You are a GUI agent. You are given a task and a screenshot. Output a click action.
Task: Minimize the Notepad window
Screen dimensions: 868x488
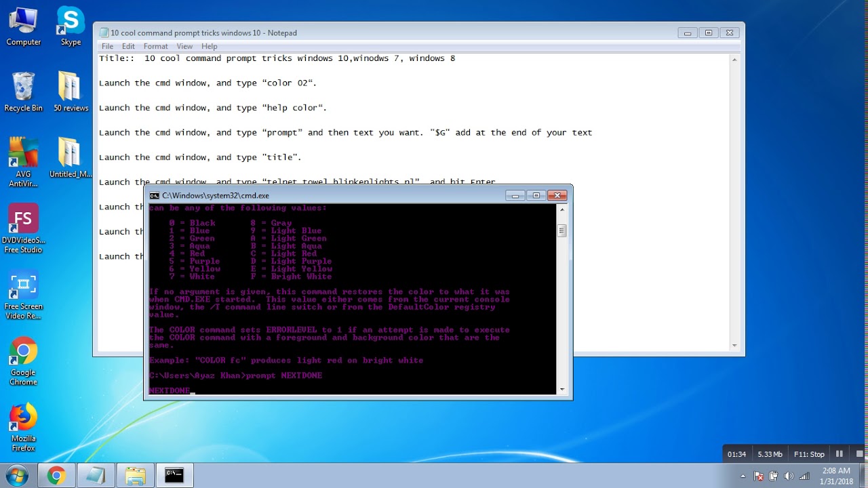[687, 33]
